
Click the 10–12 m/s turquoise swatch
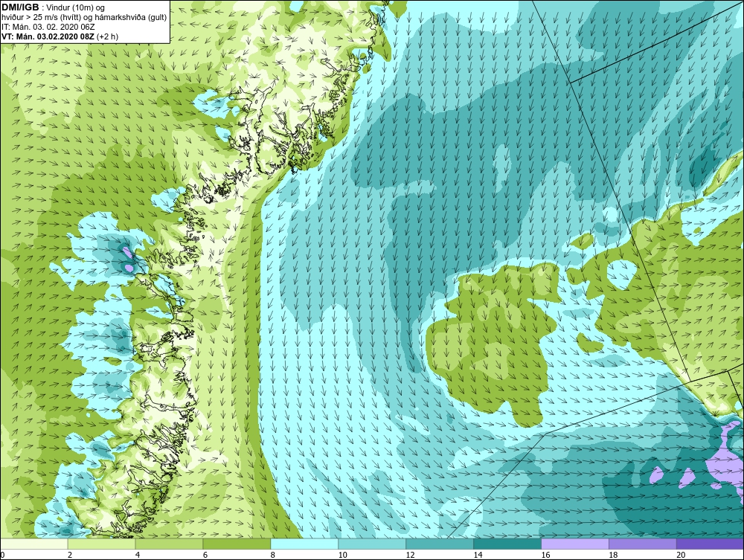click(x=372, y=544)
